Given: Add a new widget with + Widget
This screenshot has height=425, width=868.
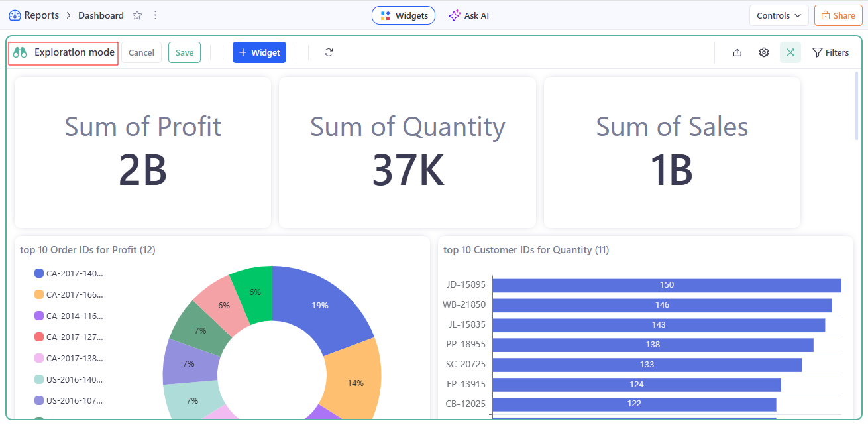Looking at the screenshot, I should (259, 52).
